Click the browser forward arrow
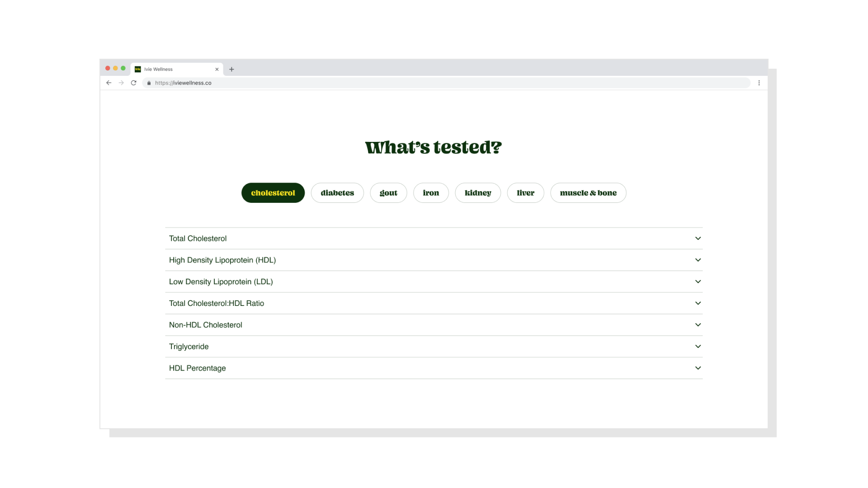 pos(121,83)
